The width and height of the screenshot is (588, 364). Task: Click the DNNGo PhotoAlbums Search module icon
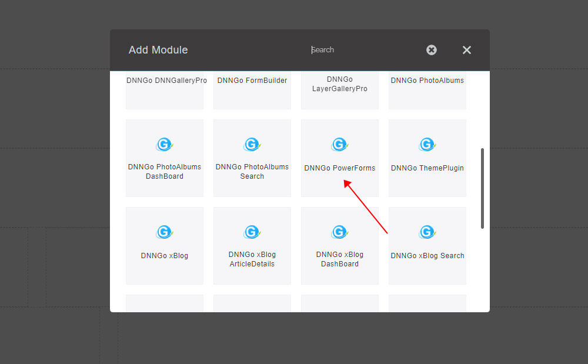tap(252, 144)
